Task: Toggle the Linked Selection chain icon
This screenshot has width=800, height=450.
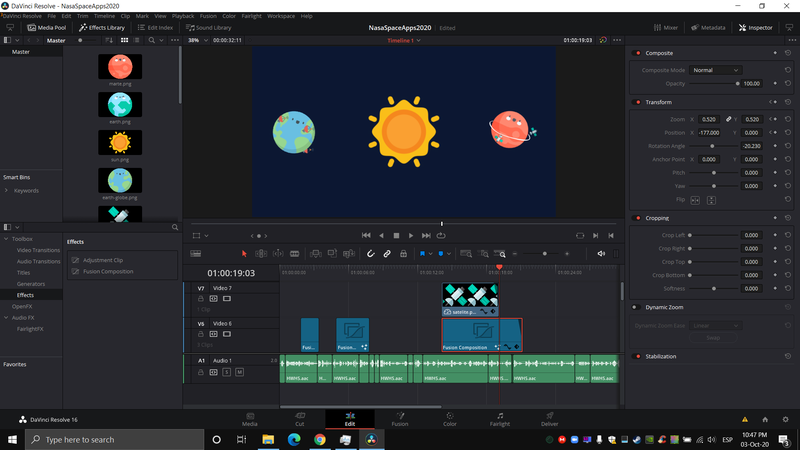Action: [x=387, y=254]
